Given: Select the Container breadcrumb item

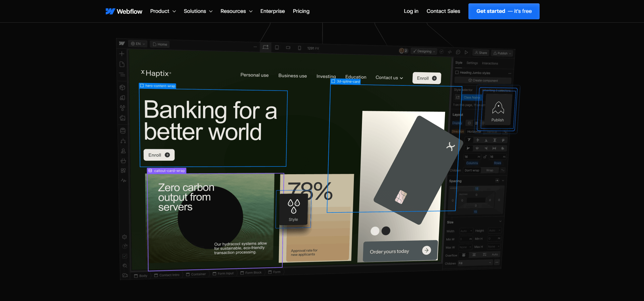Looking at the screenshot, I should coord(196,274).
